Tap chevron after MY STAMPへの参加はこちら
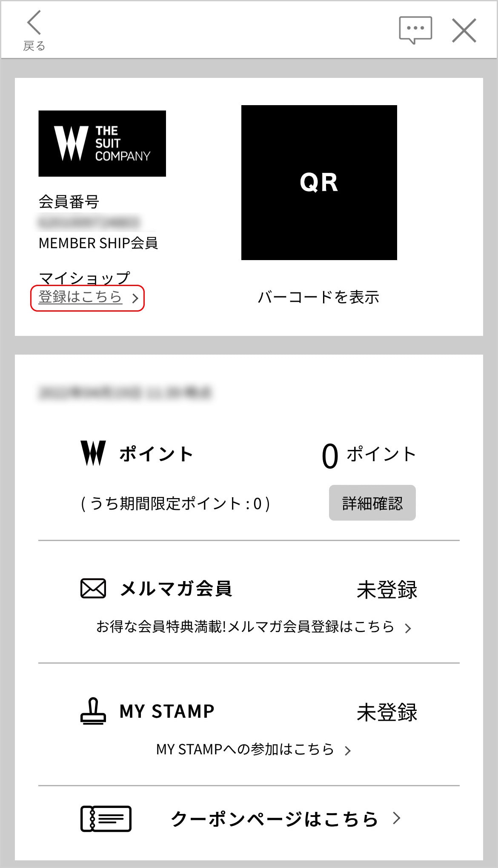 pos(348,751)
